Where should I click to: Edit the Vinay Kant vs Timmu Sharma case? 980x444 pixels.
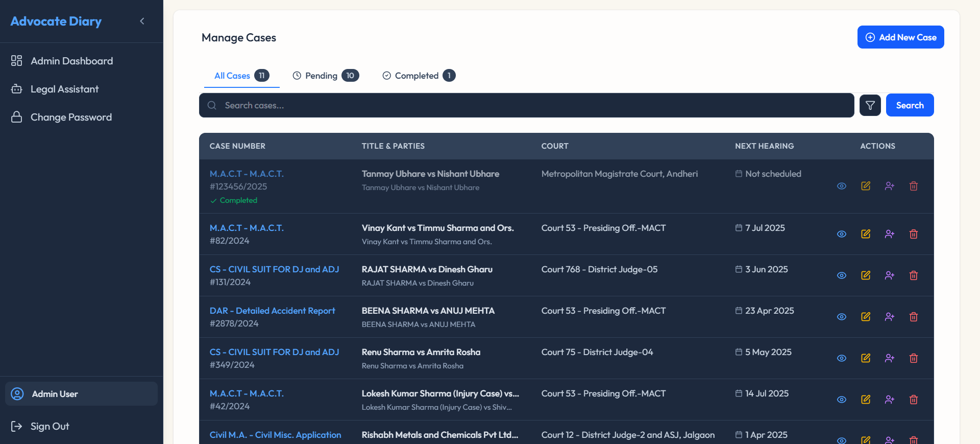click(866, 234)
